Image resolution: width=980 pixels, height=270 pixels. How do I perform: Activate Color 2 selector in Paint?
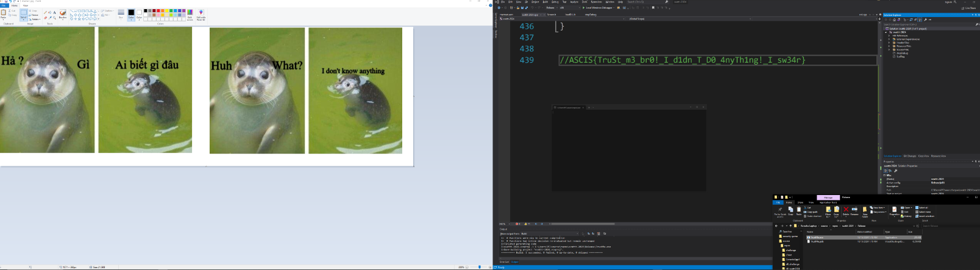click(139, 13)
